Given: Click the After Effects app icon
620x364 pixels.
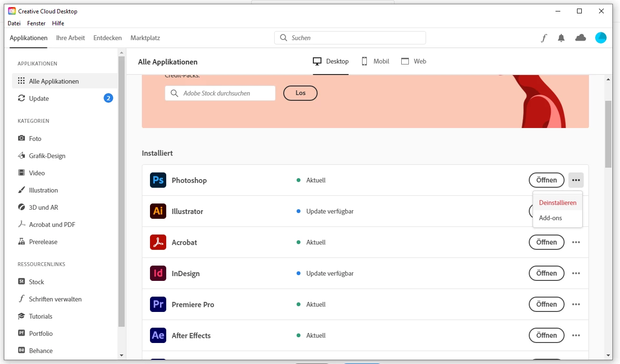Looking at the screenshot, I should click(158, 335).
